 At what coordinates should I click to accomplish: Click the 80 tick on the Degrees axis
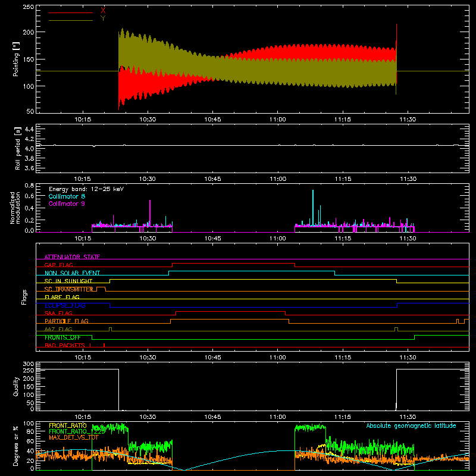tap(30, 431)
